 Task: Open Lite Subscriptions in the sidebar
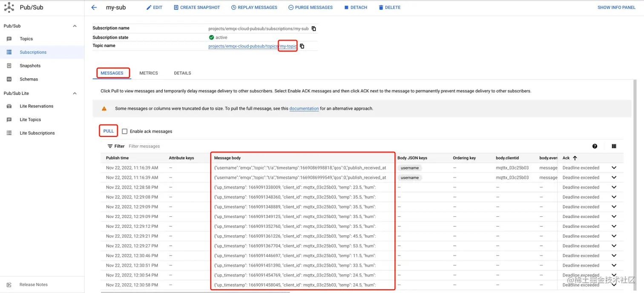(x=37, y=133)
